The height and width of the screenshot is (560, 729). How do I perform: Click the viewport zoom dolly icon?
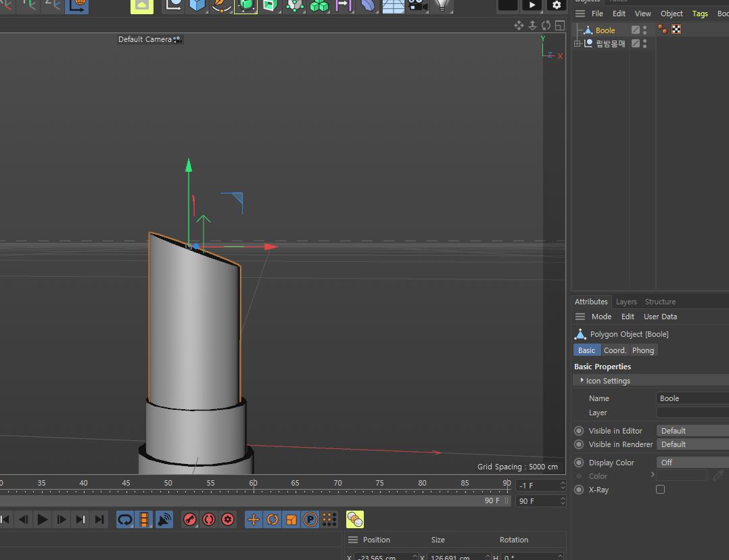(532, 26)
